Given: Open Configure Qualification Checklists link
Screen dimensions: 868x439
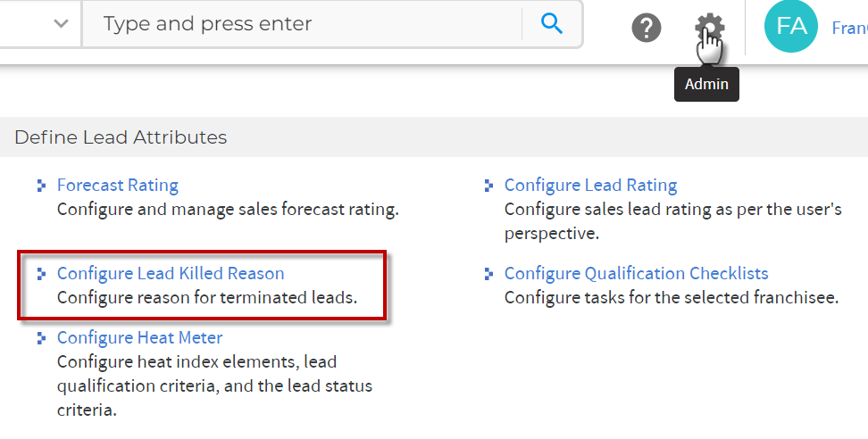Looking at the screenshot, I should pyautogui.click(x=636, y=274).
